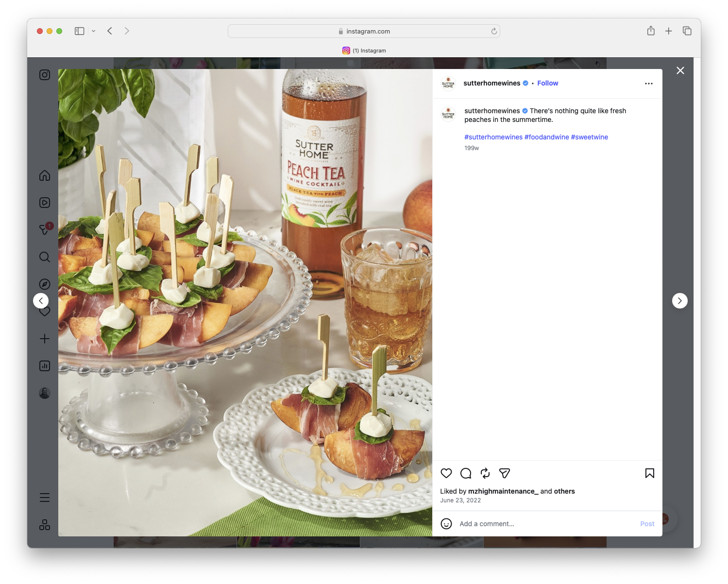This screenshot has height=584, width=728.
Task: Open the Instagram logo home shortcut
Action: coord(44,75)
